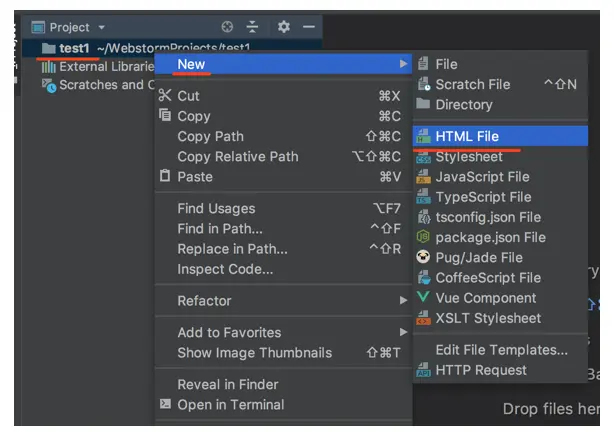Screen dimensions: 614x432
Task: Open the Project view dropdown arrow
Action: click(x=101, y=27)
